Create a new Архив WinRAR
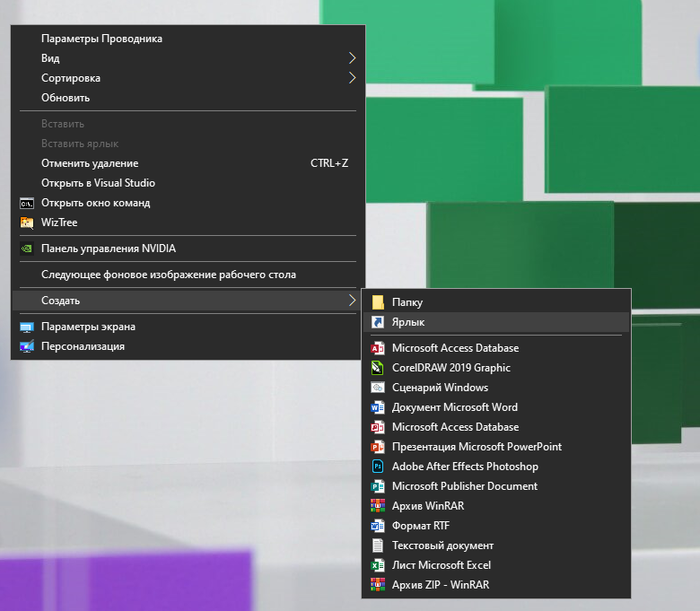This screenshot has height=611, width=700. click(496, 506)
